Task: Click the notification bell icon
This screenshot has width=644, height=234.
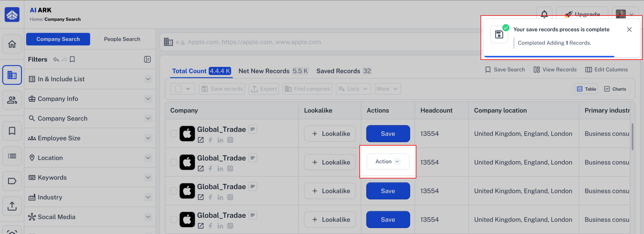Action: (x=544, y=14)
